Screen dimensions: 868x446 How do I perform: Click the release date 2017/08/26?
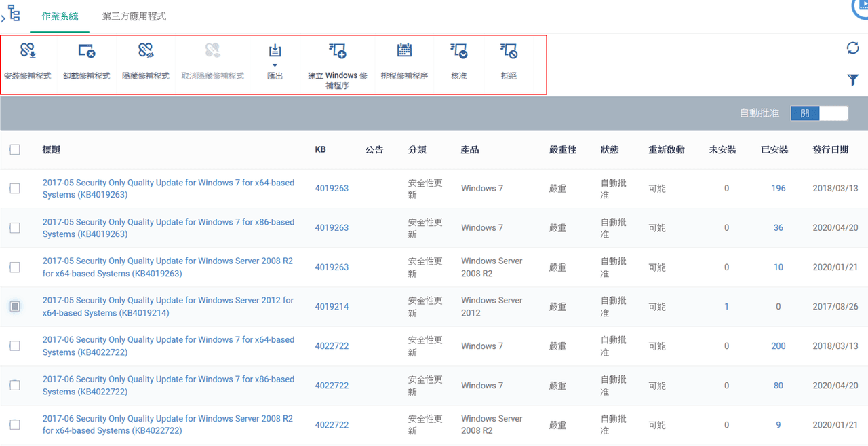(835, 307)
